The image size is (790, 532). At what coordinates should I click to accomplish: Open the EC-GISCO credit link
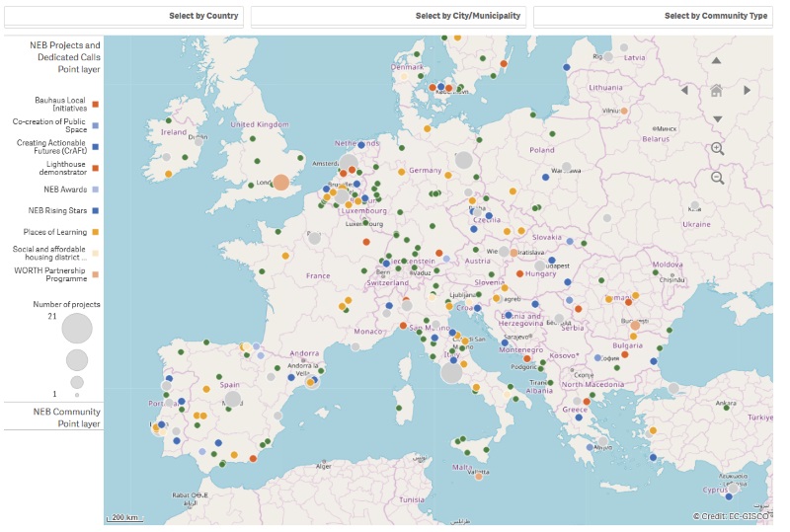click(x=733, y=516)
